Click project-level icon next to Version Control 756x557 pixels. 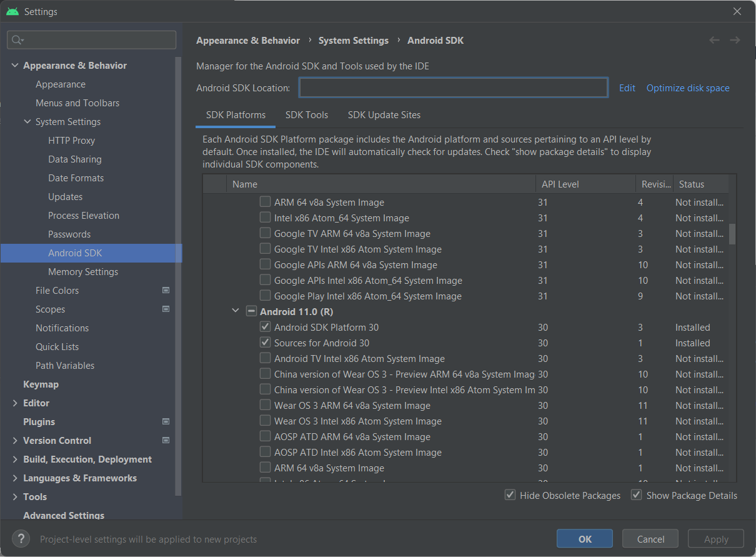tap(166, 440)
